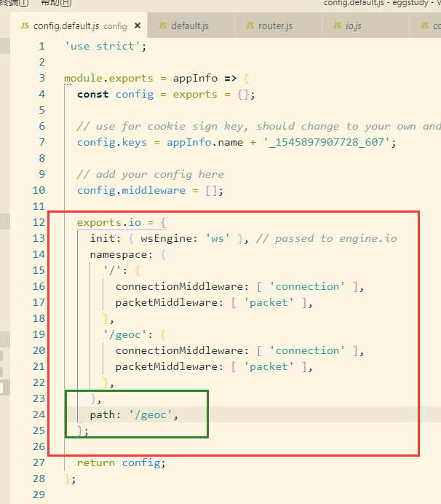Viewport: 441px width, 504px height.
Task: Click the JS icon on default.js tab
Action: [163, 25]
